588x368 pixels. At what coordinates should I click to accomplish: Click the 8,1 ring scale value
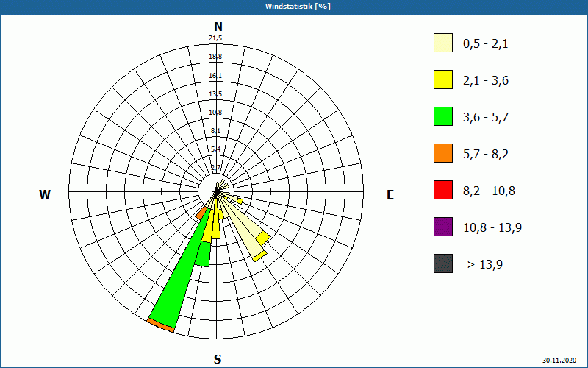(215, 131)
